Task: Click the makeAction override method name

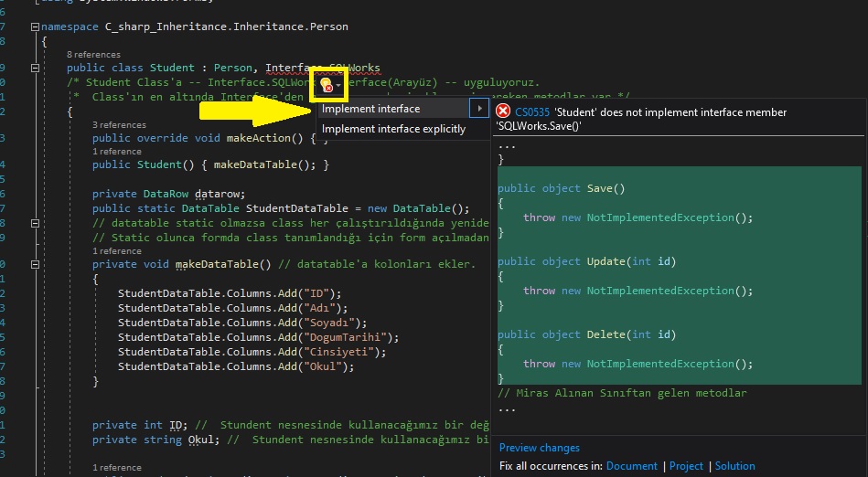Action: tap(259, 138)
